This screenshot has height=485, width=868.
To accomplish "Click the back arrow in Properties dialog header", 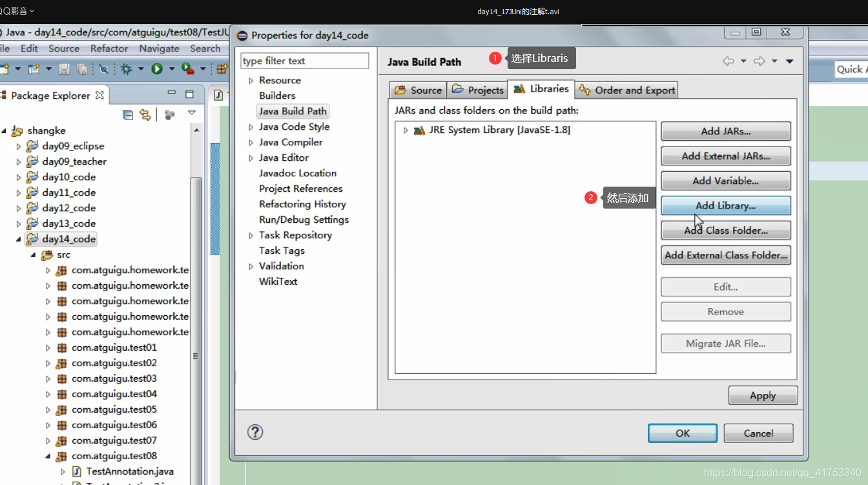I will tap(728, 61).
